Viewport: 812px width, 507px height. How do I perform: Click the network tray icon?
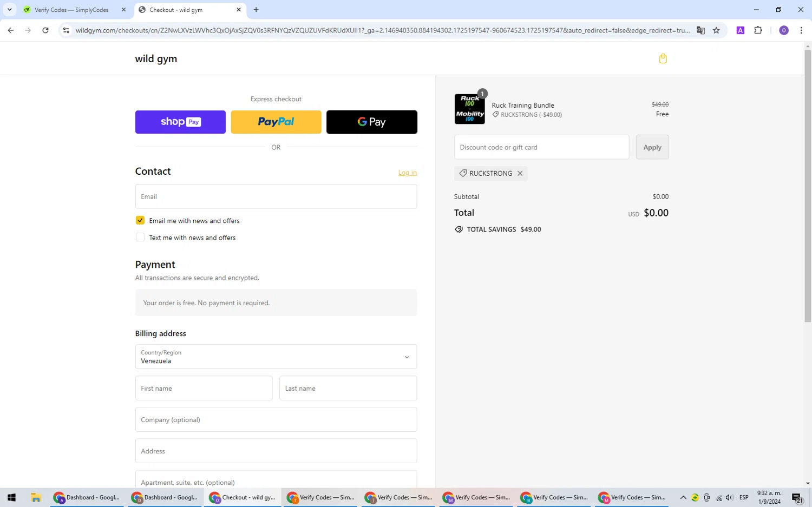pyautogui.click(x=718, y=497)
